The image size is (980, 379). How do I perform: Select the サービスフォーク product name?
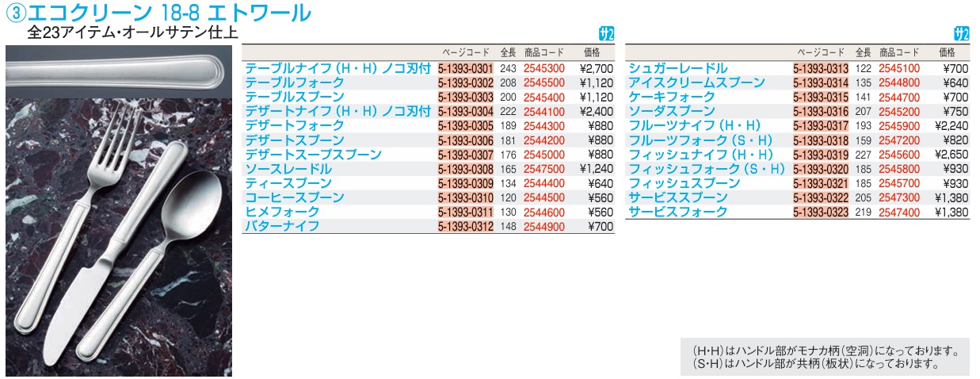(677, 212)
